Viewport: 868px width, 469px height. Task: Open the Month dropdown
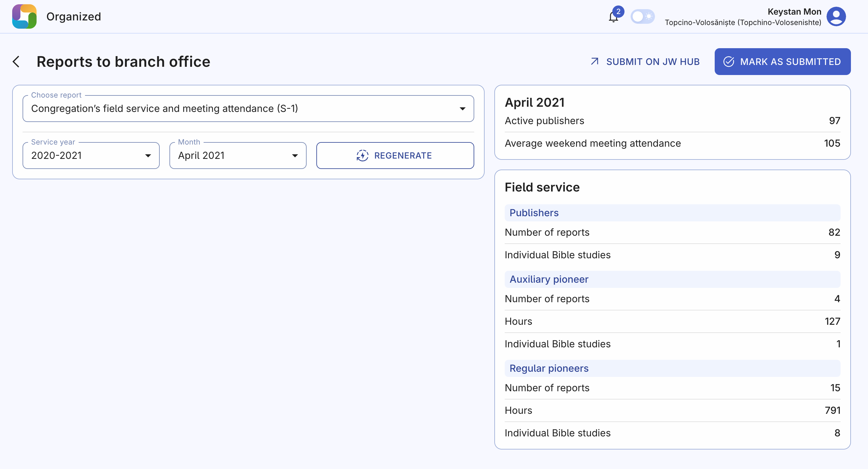(237, 156)
